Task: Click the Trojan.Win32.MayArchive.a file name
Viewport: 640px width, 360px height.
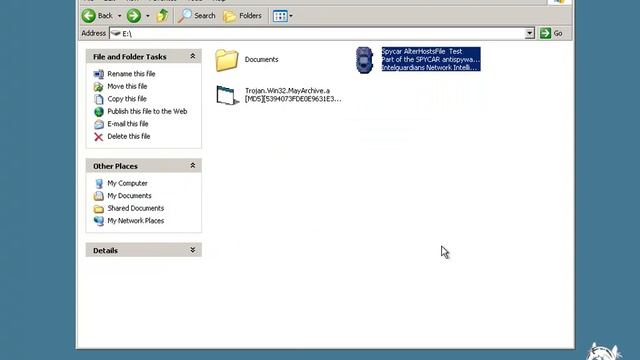Action: (x=293, y=95)
